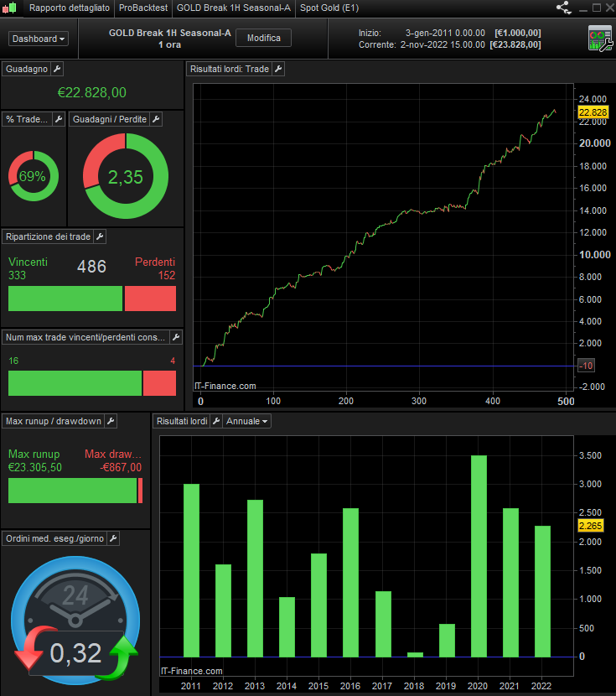Open the Dashboard dropdown
The width and height of the screenshot is (616, 696).
point(39,39)
